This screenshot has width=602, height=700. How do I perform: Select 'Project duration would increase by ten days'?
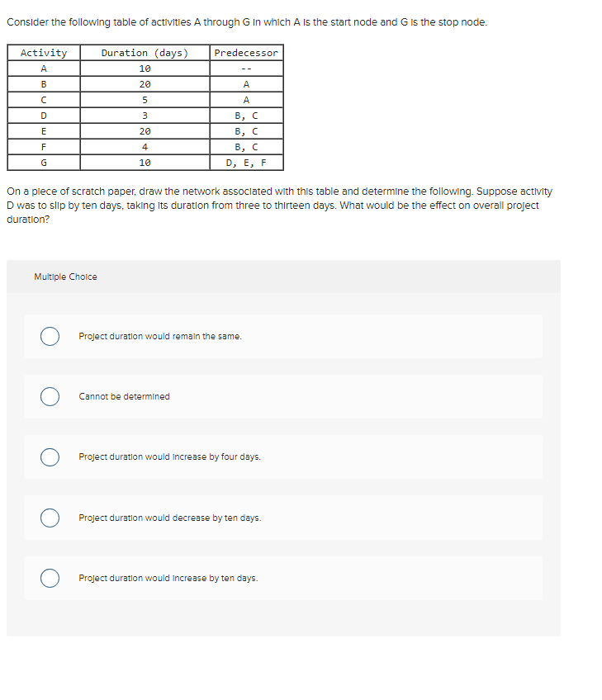click(x=50, y=578)
